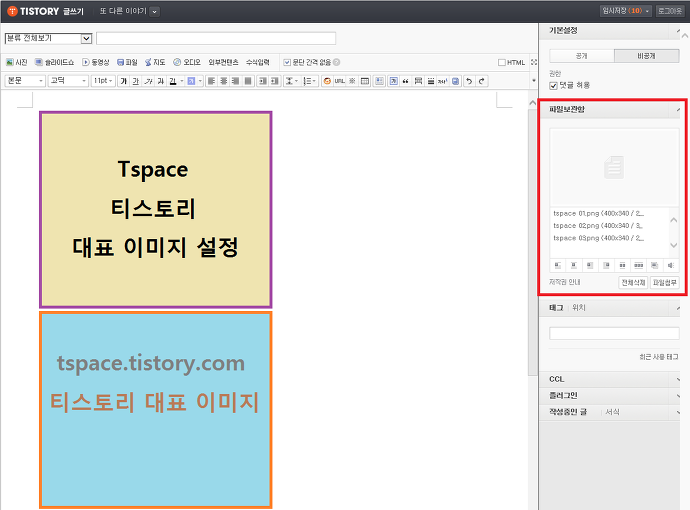Set post to 공개 public
The image size is (690, 510).
582,56
